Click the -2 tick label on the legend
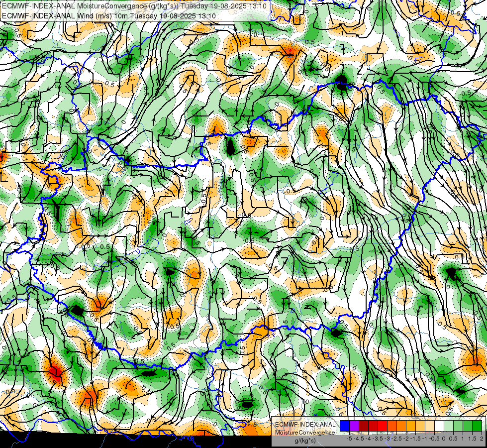 pyautogui.click(x=406, y=439)
